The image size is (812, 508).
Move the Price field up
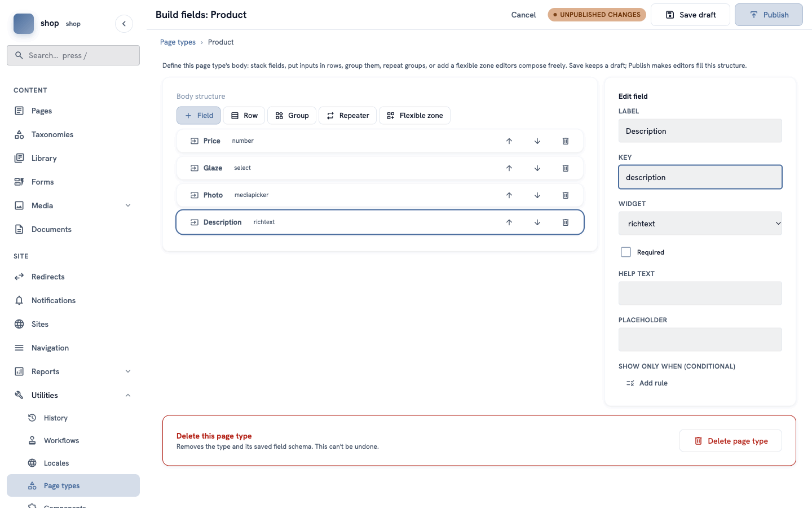pyautogui.click(x=509, y=141)
